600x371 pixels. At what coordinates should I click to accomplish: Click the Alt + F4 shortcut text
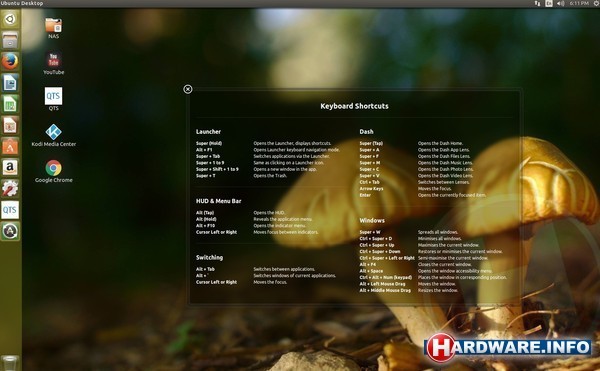(x=367, y=264)
